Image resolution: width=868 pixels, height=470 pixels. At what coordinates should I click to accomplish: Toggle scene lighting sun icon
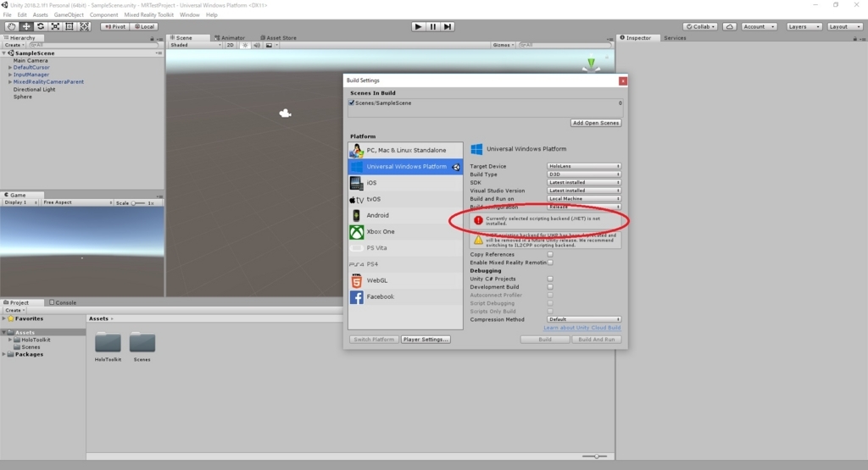tap(245, 46)
